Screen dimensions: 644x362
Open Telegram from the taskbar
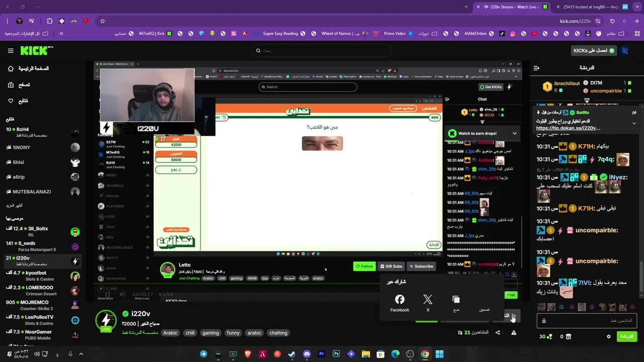[203, 354]
